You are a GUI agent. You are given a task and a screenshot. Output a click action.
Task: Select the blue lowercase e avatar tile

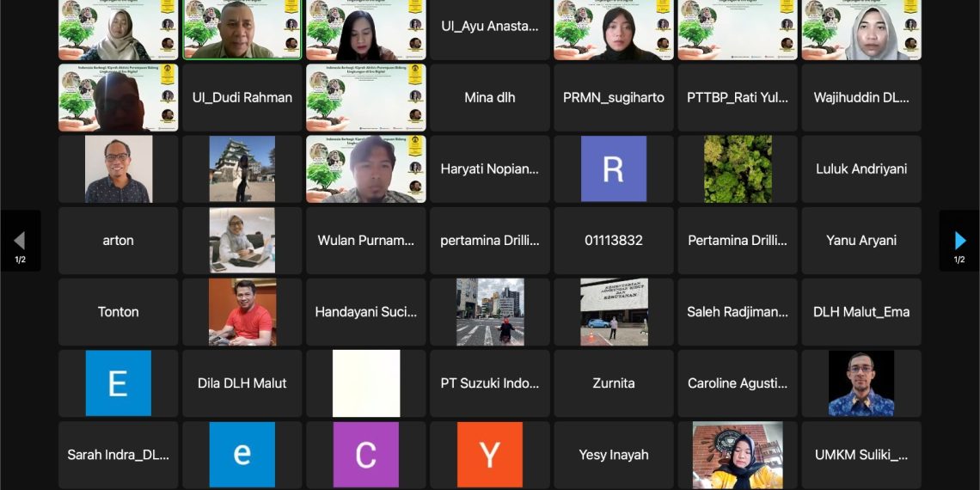(x=242, y=455)
